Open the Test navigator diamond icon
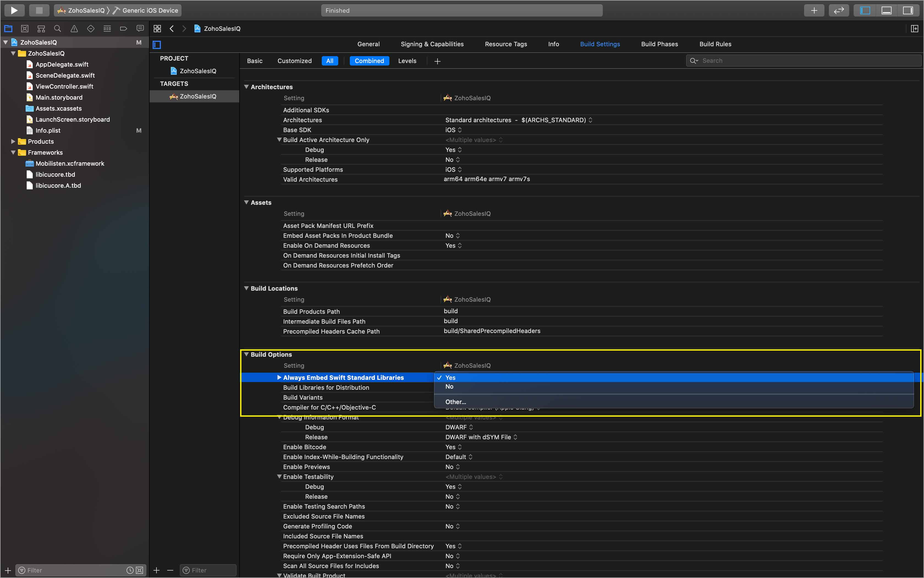Image resolution: width=924 pixels, height=578 pixels. (90, 29)
